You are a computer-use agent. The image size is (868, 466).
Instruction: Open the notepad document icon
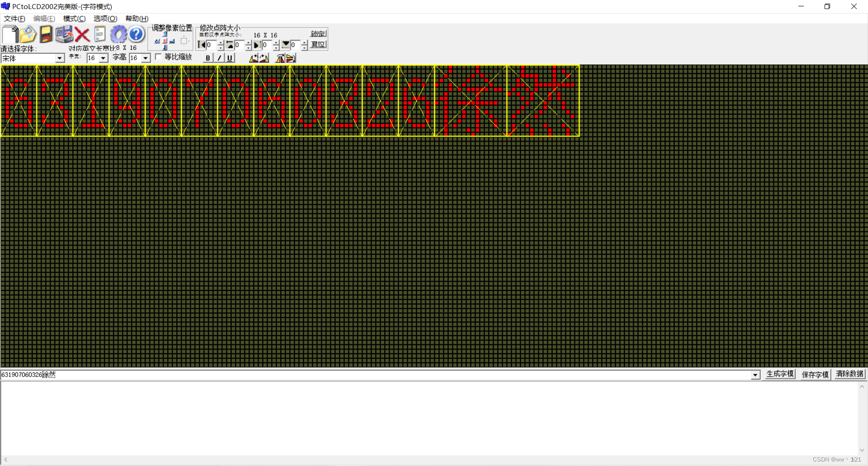click(x=100, y=34)
